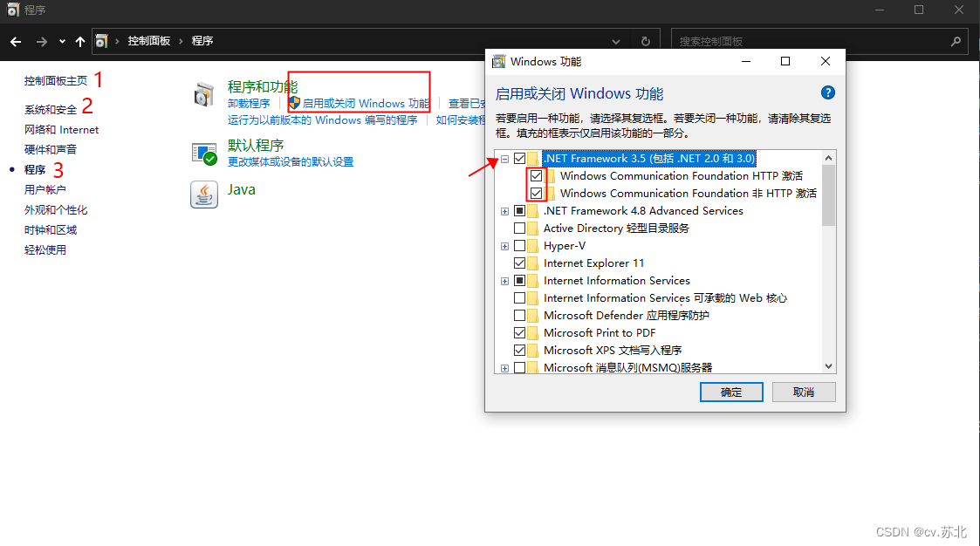Enable the Hyper-V checkbox
The height and width of the screenshot is (546, 980).
pos(519,246)
